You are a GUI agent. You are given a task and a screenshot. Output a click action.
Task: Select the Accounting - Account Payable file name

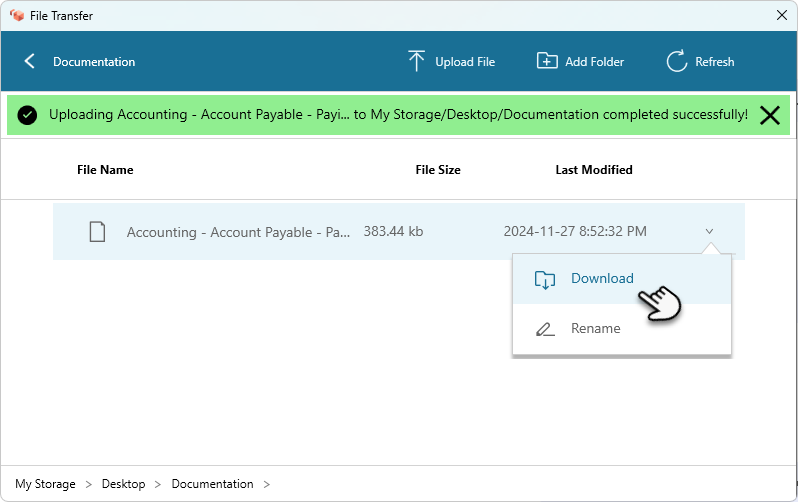[x=238, y=232]
